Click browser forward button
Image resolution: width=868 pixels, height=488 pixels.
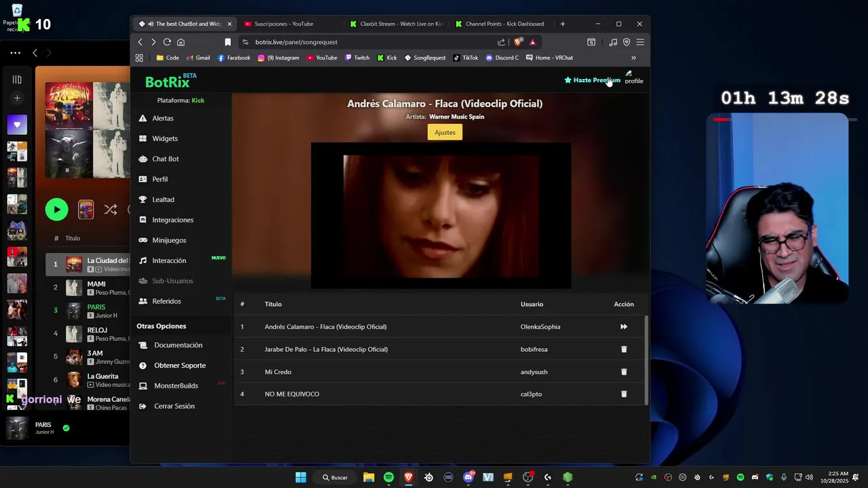point(153,42)
